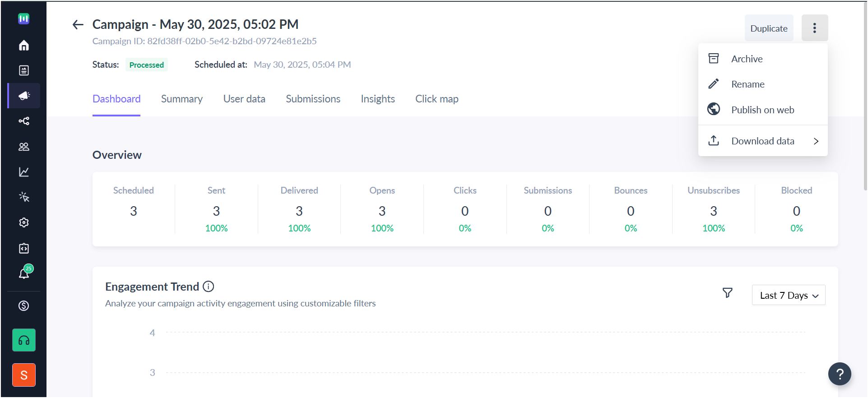868x398 pixels.
Task: Open the help question mark button
Action: point(840,374)
